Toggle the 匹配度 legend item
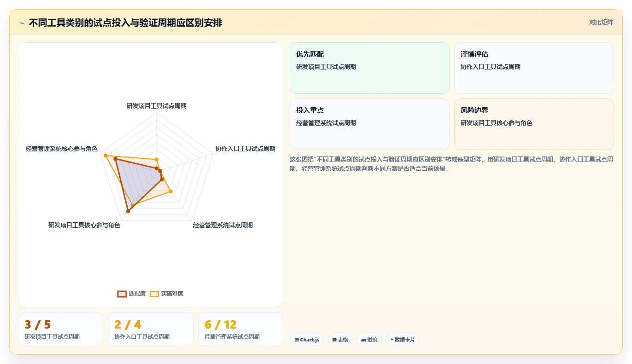 pyautogui.click(x=131, y=294)
